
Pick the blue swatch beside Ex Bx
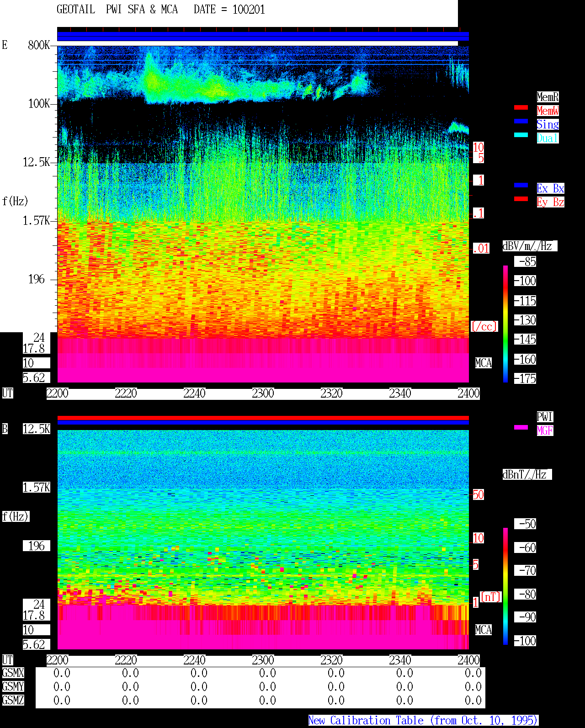[521, 185]
